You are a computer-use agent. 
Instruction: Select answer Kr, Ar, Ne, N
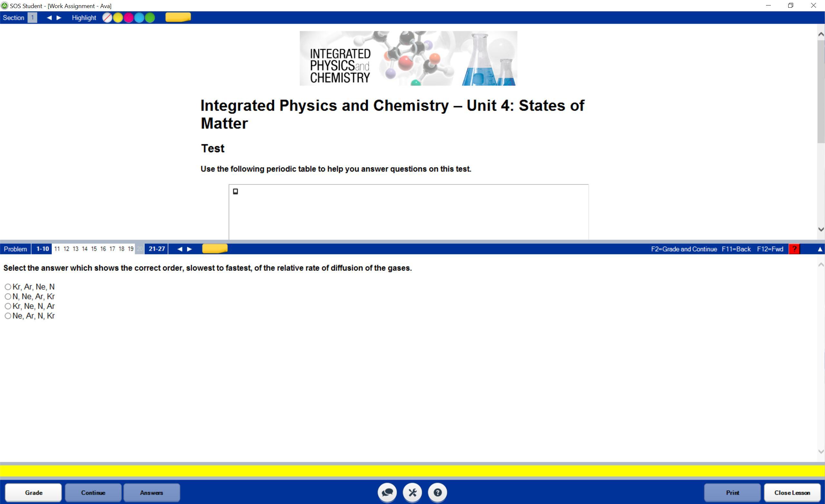pos(8,287)
